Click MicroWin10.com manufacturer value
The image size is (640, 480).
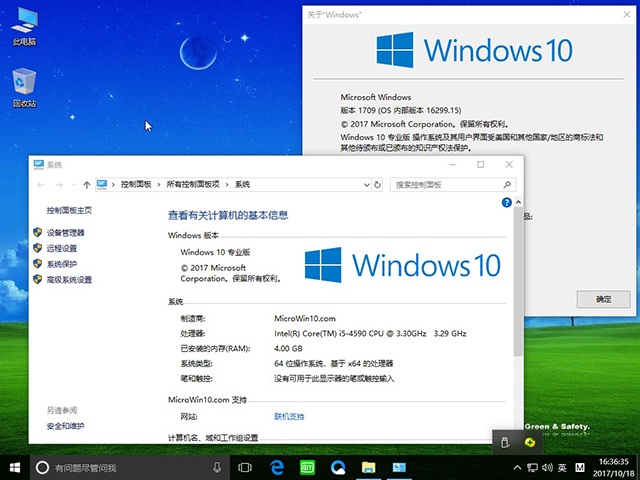pyautogui.click(x=305, y=318)
